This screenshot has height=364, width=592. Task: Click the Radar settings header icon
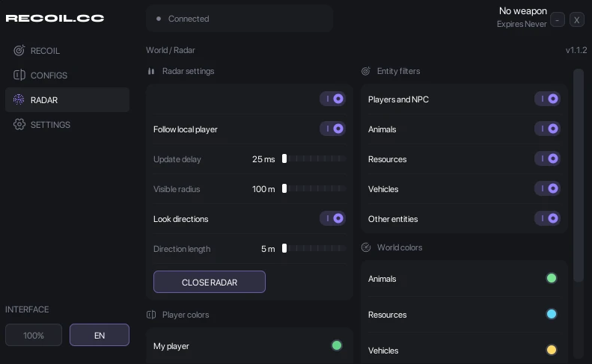151,71
